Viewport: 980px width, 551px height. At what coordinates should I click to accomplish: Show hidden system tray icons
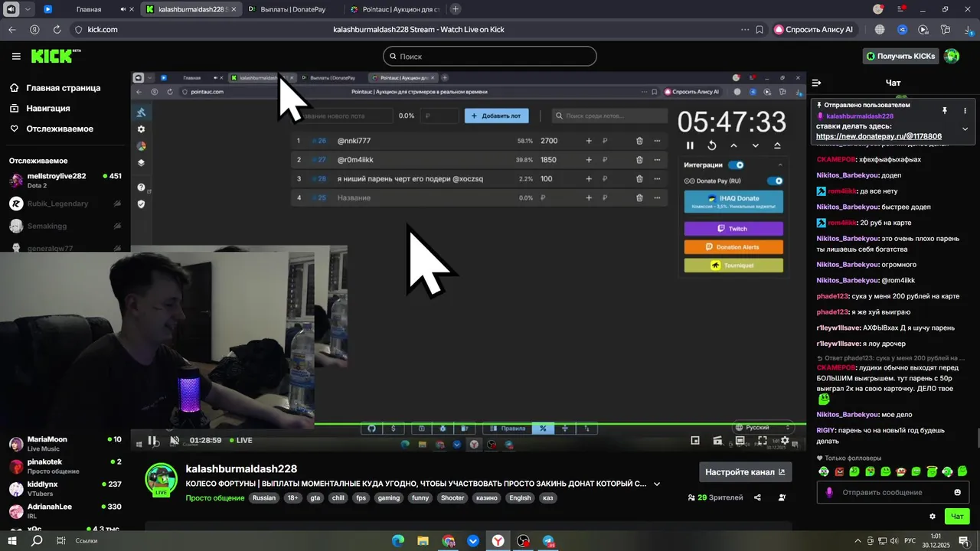(x=857, y=541)
